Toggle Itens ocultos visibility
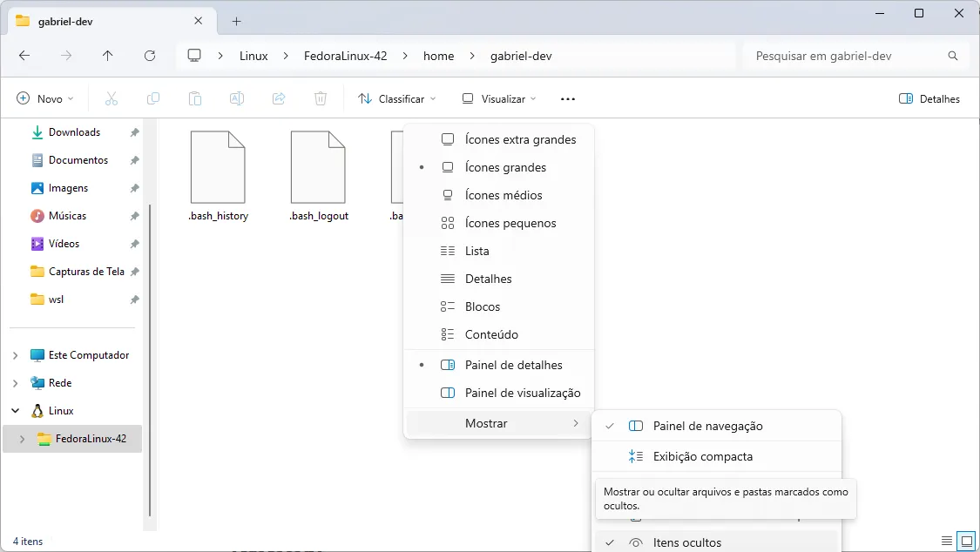 [716, 542]
